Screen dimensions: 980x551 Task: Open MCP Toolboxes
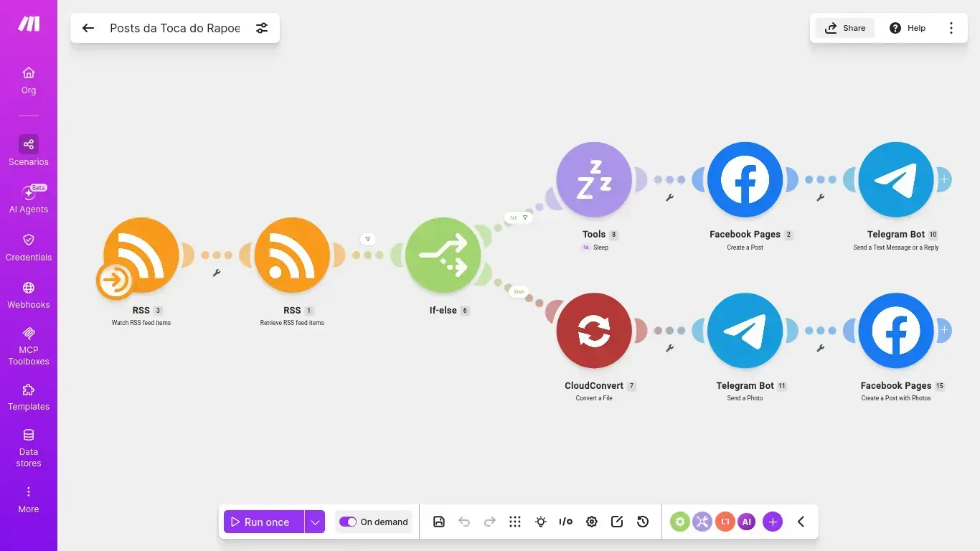point(29,345)
